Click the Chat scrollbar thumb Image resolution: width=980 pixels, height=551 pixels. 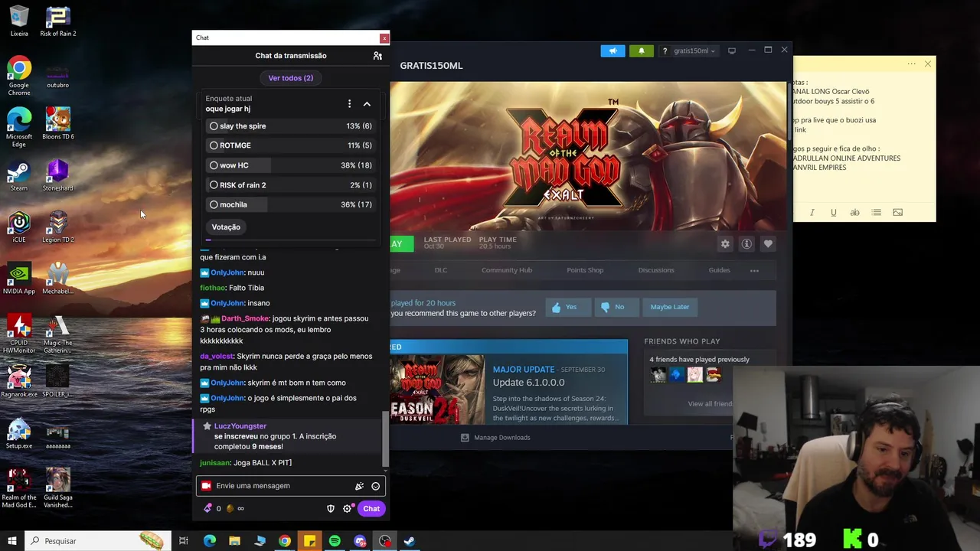tap(386, 440)
